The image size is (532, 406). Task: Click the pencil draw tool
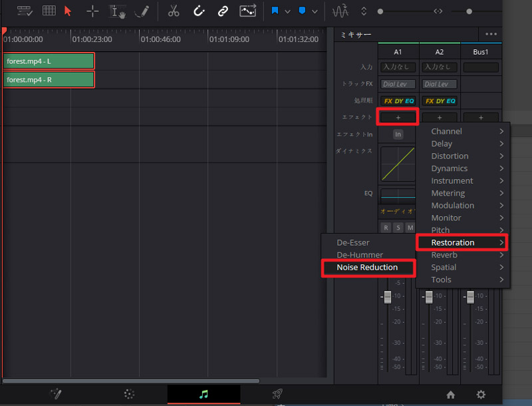tap(142, 11)
